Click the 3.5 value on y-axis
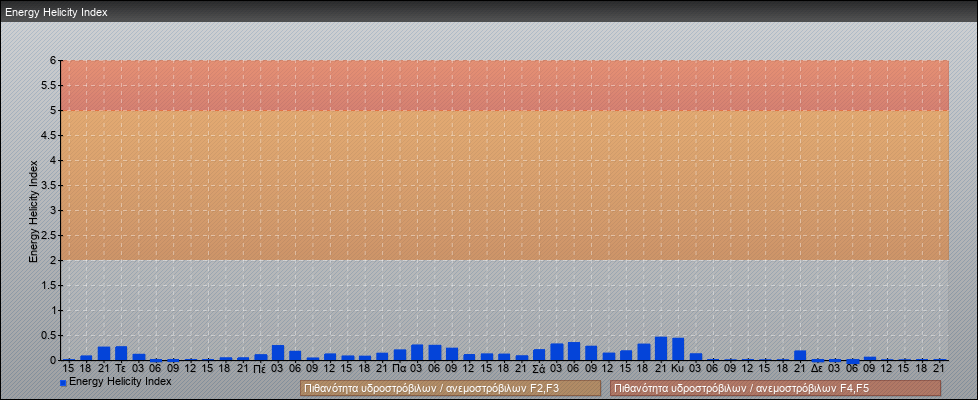This screenshot has width=978, height=400. click(48, 185)
